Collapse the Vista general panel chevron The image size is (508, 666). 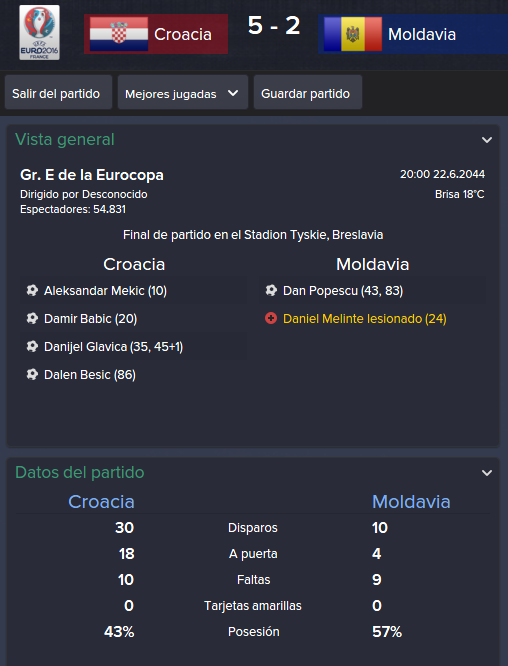pyautogui.click(x=487, y=140)
